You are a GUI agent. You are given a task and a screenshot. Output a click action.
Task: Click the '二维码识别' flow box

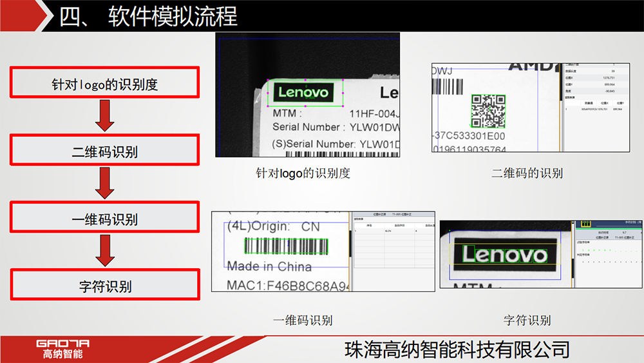point(105,150)
